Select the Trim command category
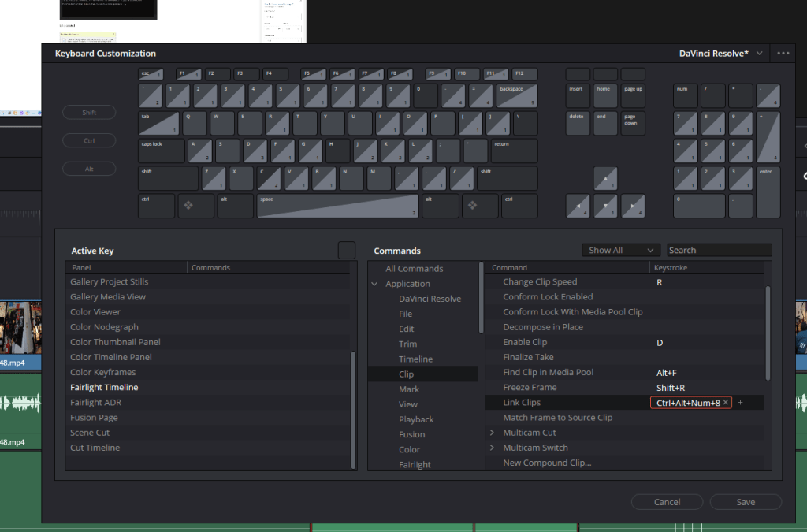807x532 pixels. click(423, 344)
